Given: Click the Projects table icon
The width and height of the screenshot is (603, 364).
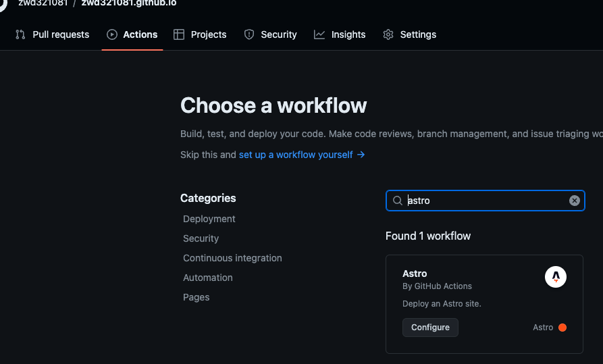Looking at the screenshot, I should tap(179, 34).
